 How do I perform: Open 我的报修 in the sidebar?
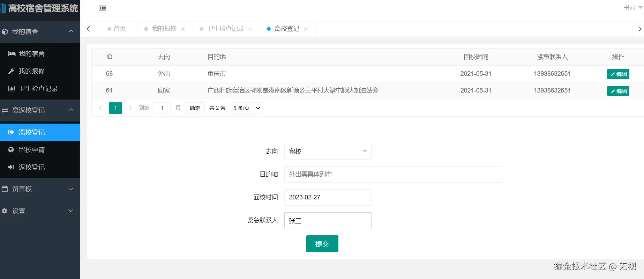[40, 71]
